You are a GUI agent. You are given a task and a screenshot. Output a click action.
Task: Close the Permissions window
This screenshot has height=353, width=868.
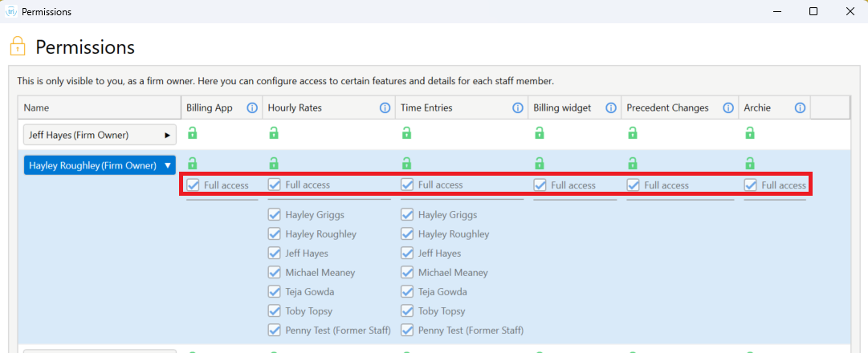click(850, 11)
